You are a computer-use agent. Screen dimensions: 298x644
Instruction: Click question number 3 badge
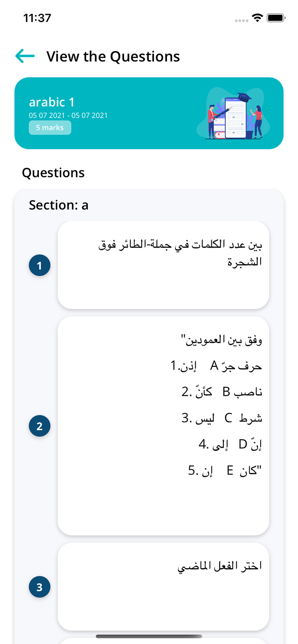pyautogui.click(x=39, y=587)
